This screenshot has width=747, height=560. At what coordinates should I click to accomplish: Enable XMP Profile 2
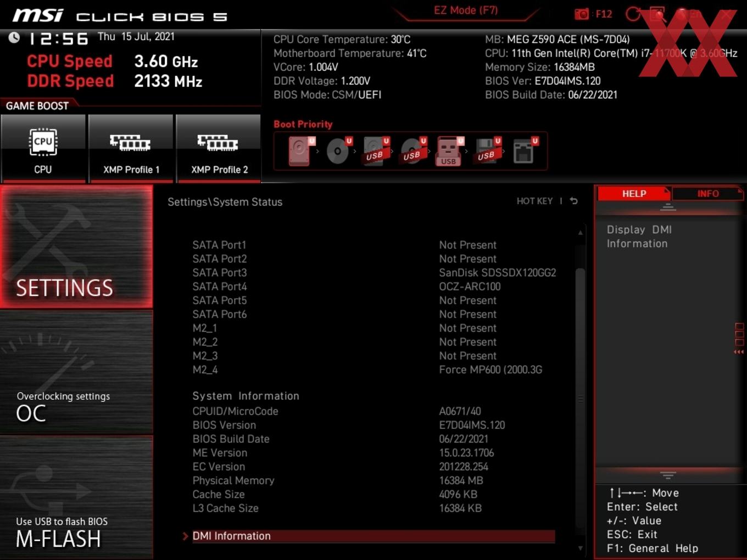tap(219, 148)
